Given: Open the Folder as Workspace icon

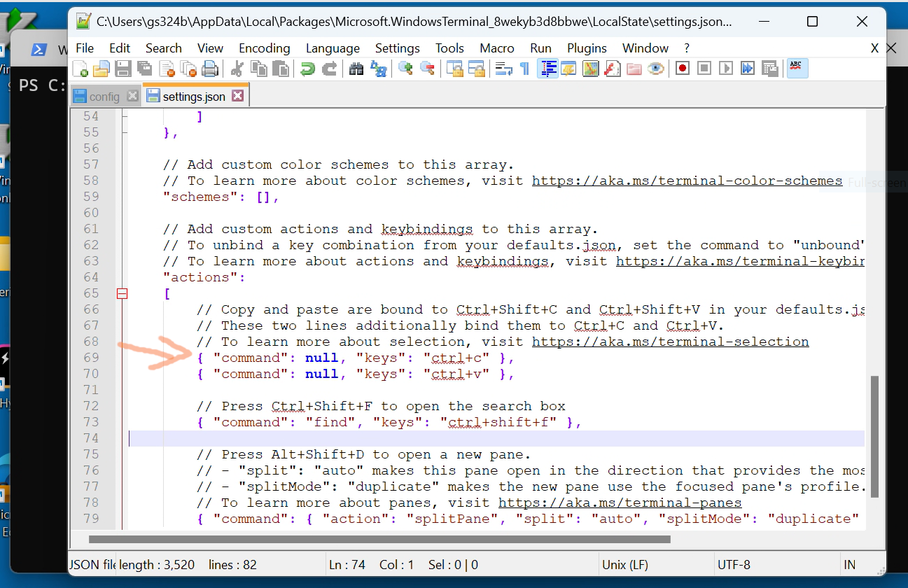Looking at the screenshot, I should point(634,69).
